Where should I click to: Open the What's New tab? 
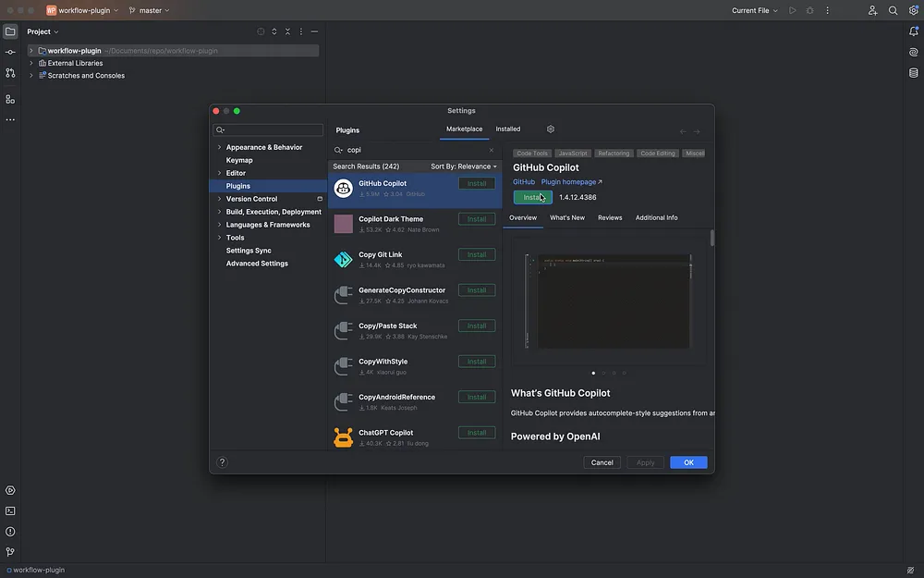tap(567, 217)
